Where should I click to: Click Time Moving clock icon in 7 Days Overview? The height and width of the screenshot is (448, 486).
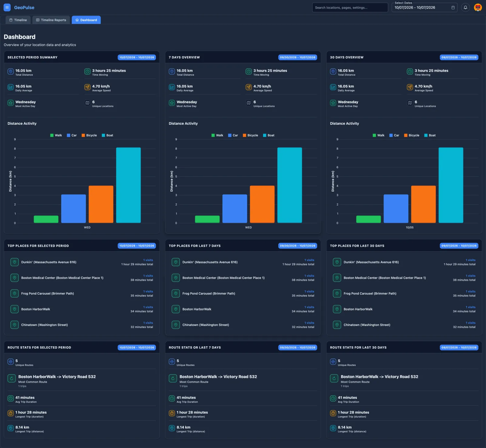pyautogui.click(x=248, y=72)
